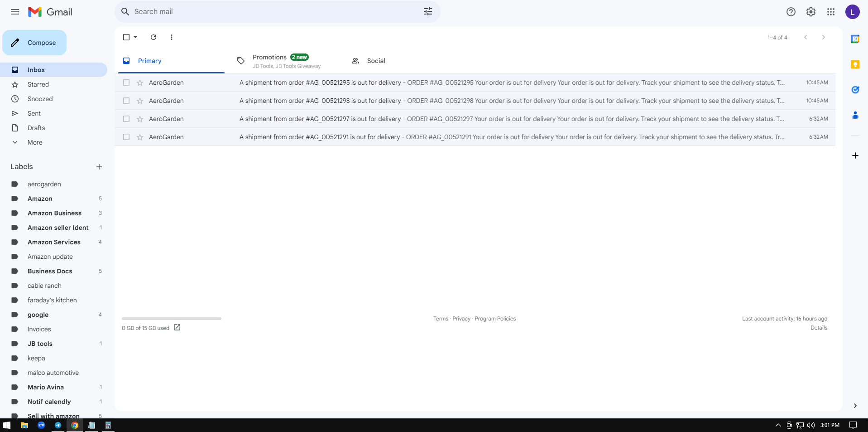
Task: Open storage management link icon
Action: click(177, 327)
